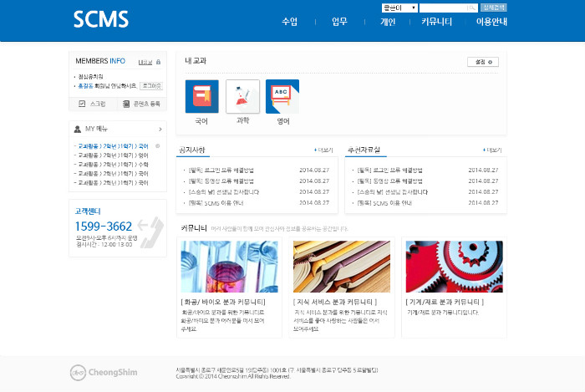This screenshot has height=392, width=585.
Task: Click the test tubes community thumbnail
Action: (230, 267)
